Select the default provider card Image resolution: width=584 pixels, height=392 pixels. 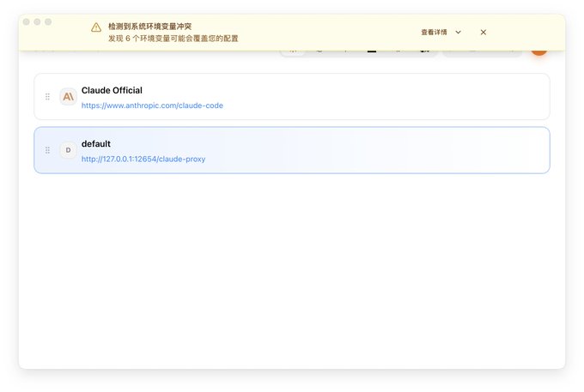[292, 150]
